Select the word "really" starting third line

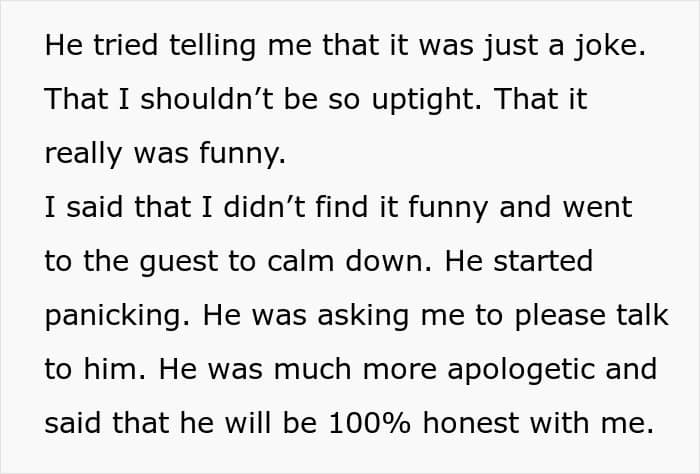tap(80, 155)
